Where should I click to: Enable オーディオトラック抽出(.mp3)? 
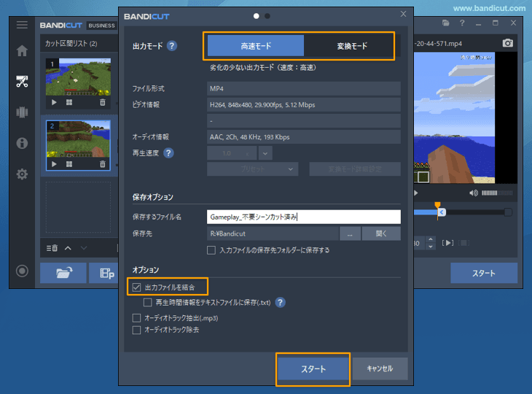point(136,318)
